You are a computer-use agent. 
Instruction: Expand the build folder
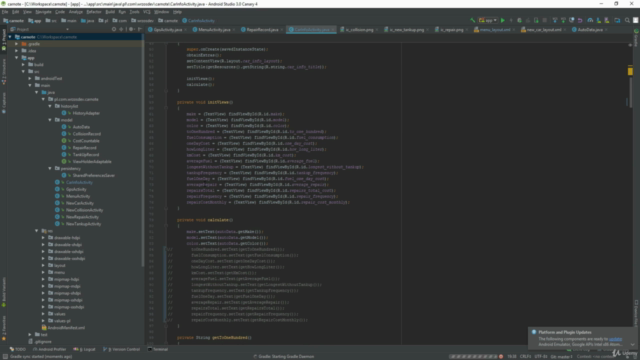[23, 64]
